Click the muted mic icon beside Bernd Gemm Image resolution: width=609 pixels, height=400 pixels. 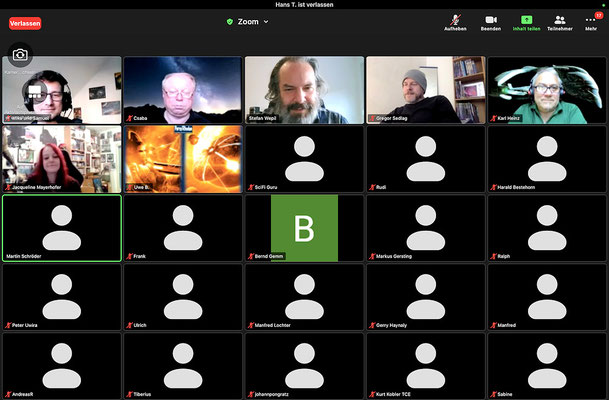pyautogui.click(x=251, y=256)
